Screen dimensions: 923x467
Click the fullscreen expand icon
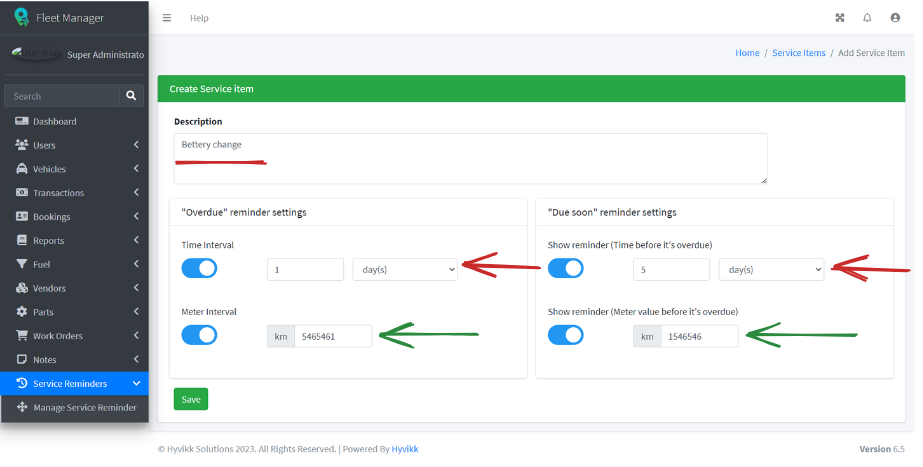(840, 18)
